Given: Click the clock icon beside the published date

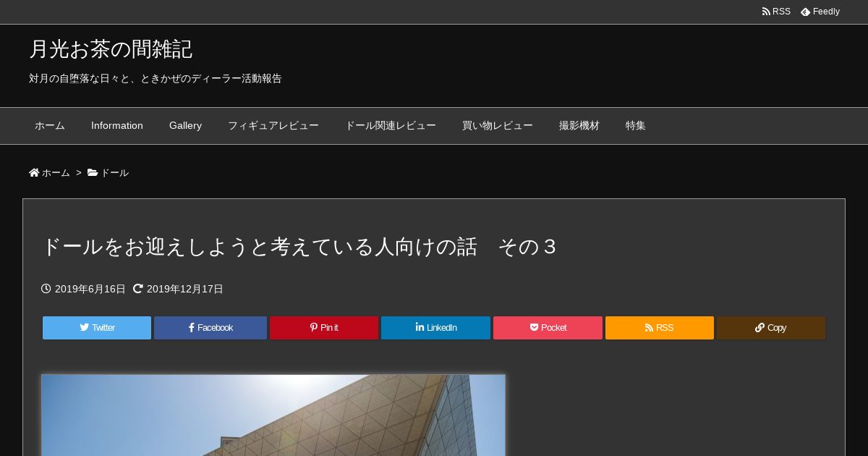Looking at the screenshot, I should pyautogui.click(x=46, y=289).
